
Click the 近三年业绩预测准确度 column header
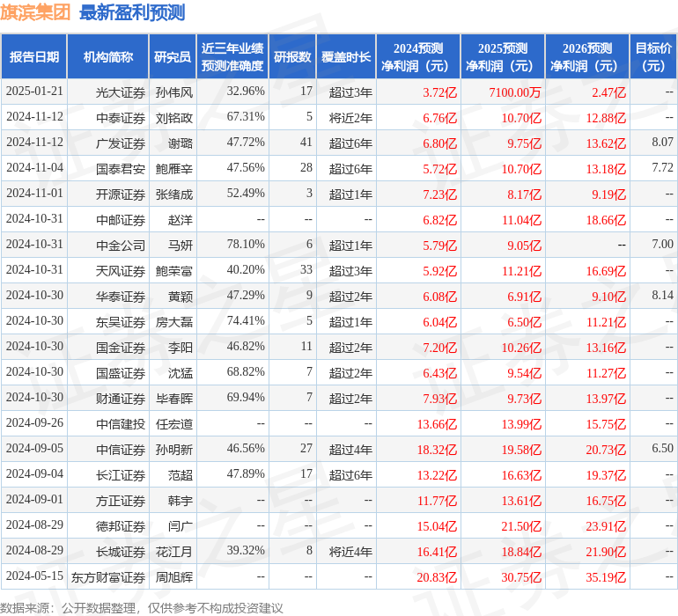232,56
